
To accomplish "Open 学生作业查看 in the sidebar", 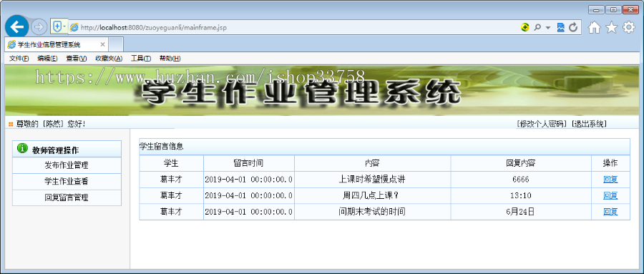I will [67, 181].
